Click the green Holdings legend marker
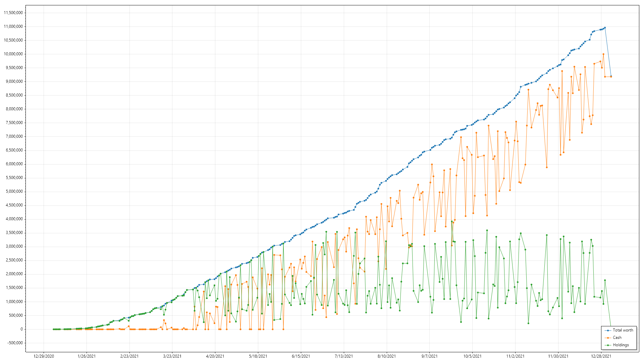 (x=608, y=345)
